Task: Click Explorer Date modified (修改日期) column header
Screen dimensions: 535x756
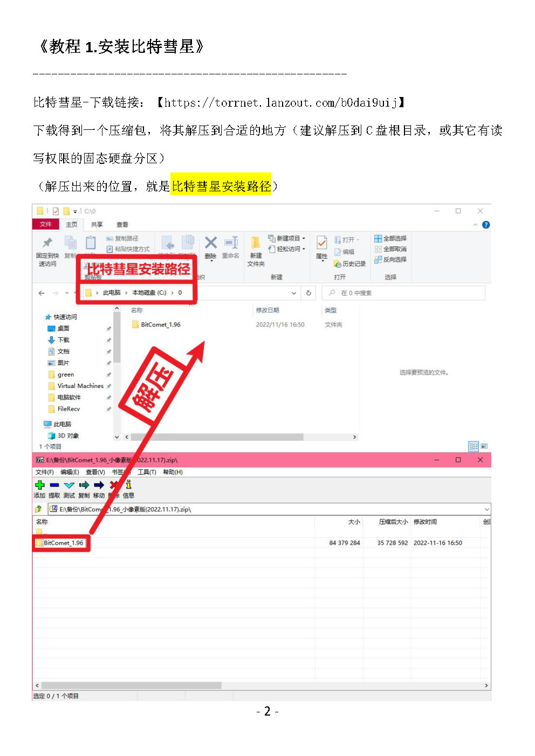Action: pyautogui.click(x=267, y=310)
